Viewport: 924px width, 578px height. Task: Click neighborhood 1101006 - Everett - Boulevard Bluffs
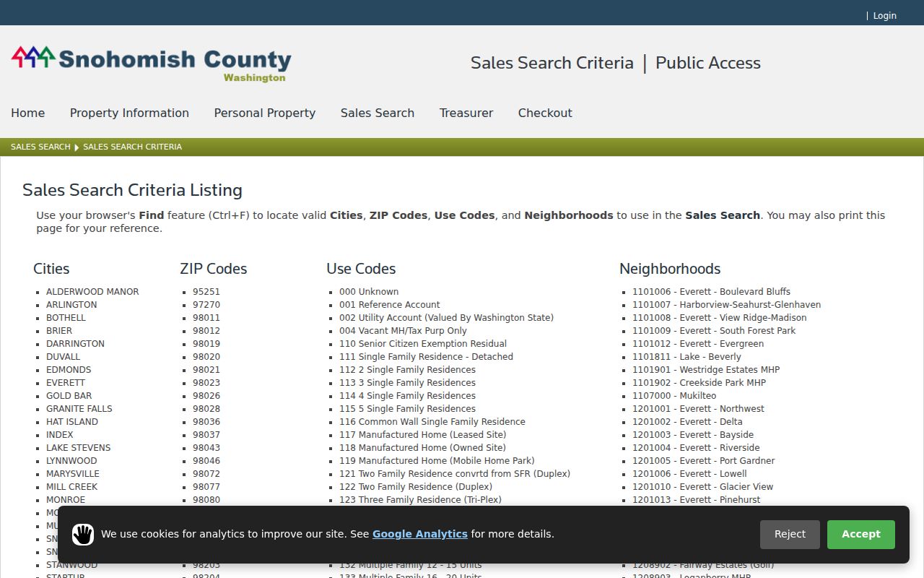coord(711,292)
